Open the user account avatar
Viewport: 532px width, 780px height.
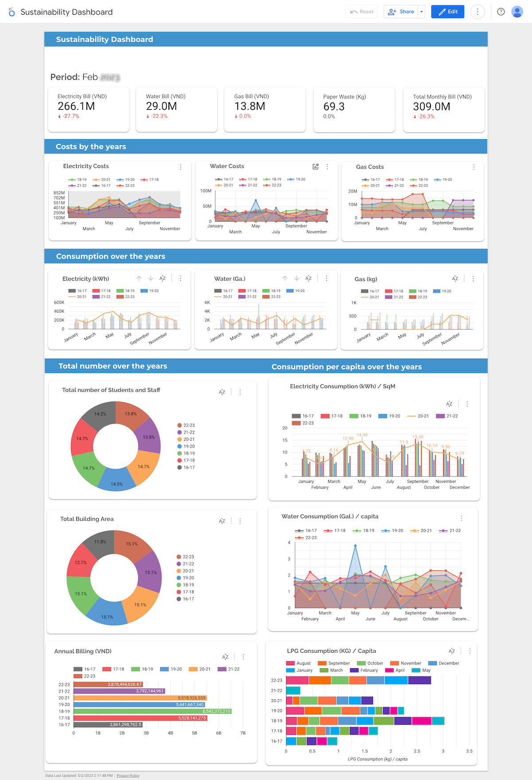(517, 12)
